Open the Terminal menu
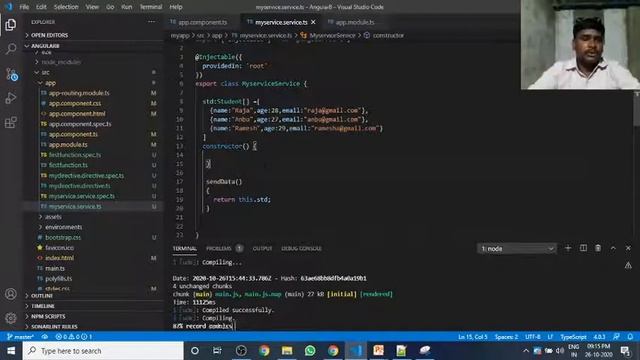Screen dimensions: 640x360 click(x=151, y=7)
